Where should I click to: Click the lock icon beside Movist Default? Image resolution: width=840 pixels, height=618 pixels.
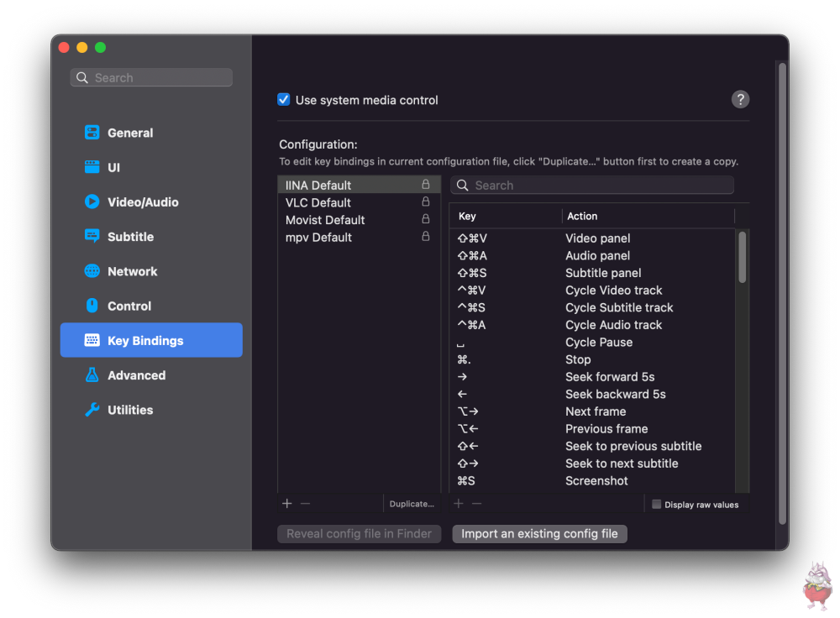425,218
